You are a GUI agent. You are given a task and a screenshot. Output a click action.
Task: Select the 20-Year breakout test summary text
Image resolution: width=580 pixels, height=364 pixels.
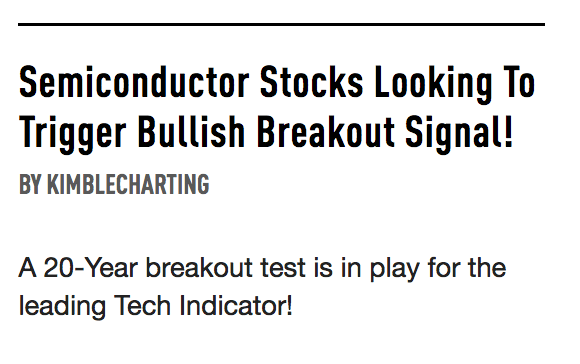click(262, 287)
